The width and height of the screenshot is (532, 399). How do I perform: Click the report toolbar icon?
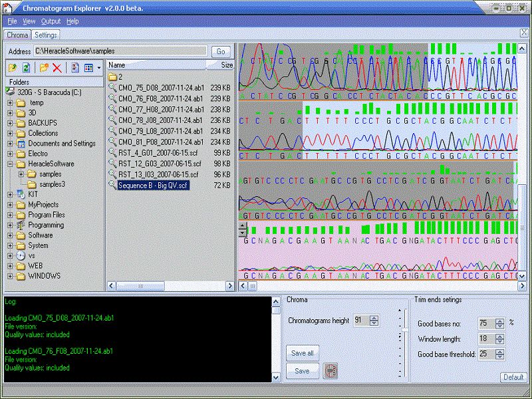74,68
